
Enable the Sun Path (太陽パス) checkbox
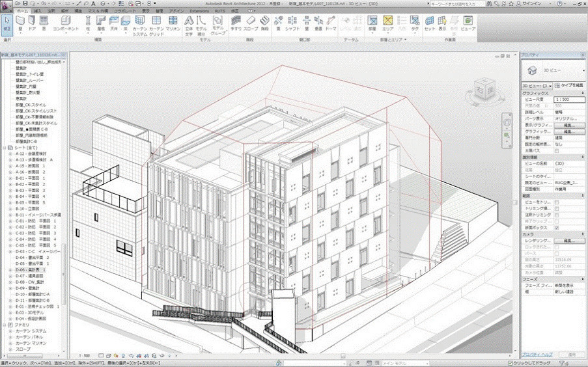click(556, 151)
